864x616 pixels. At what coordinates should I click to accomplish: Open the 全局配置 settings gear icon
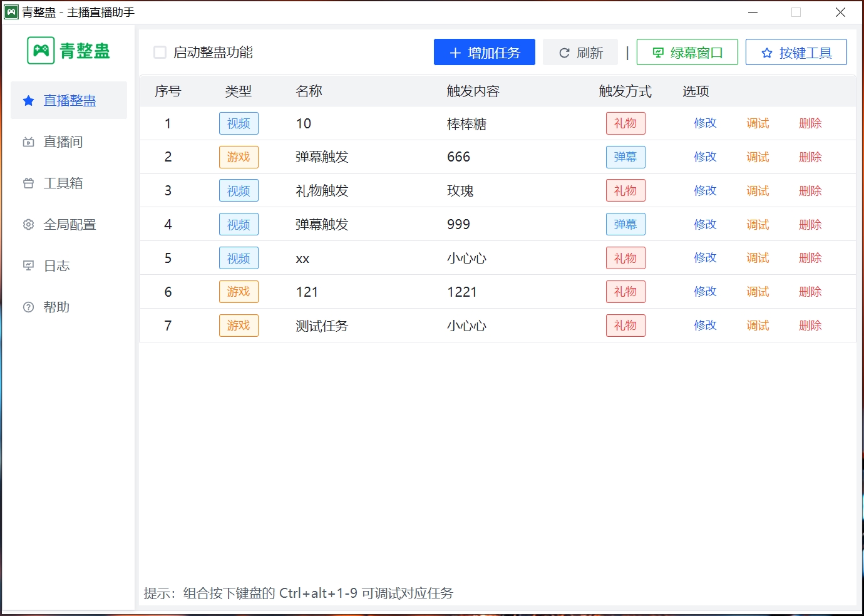click(28, 224)
